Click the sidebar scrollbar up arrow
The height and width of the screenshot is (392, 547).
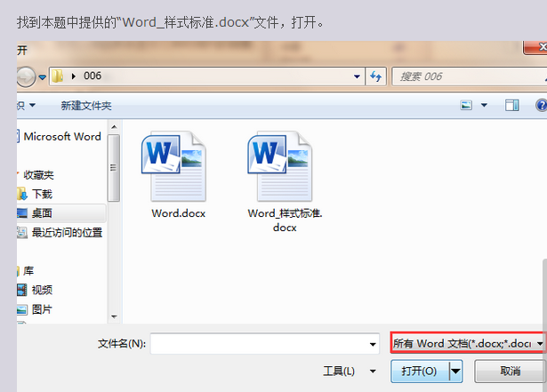[114, 127]
